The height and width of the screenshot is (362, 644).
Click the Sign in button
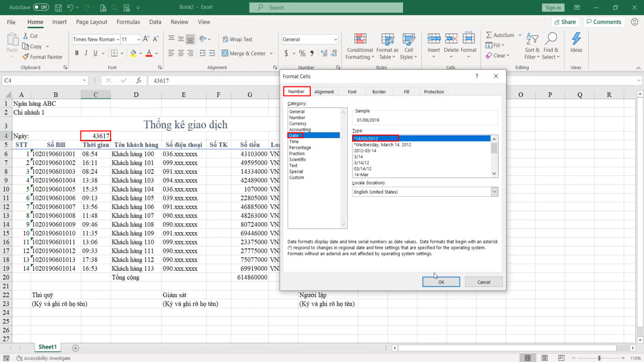pyautogui.click(x=553, y=8)
